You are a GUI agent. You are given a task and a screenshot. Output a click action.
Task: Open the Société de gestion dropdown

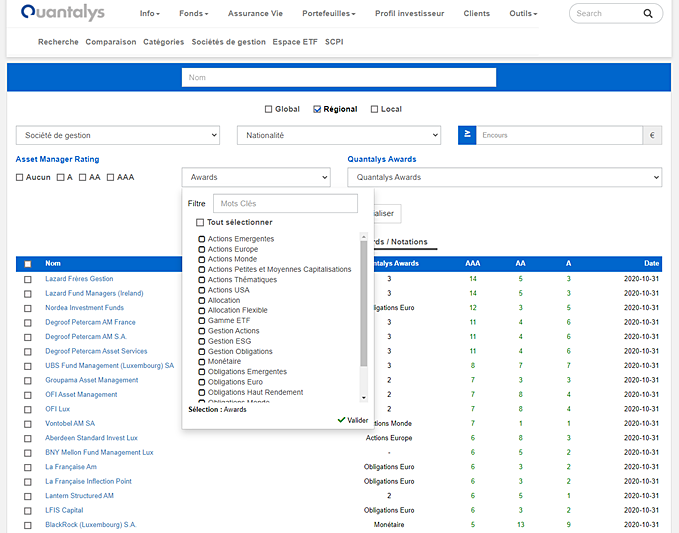(x=118, y=135)
